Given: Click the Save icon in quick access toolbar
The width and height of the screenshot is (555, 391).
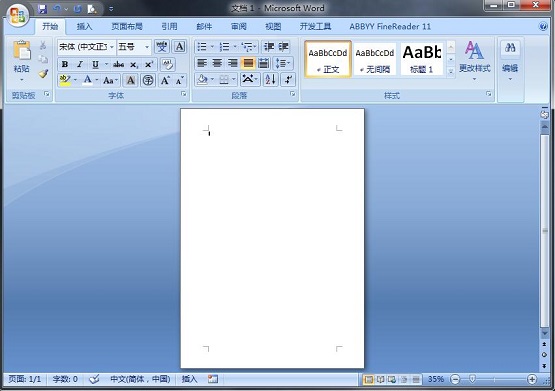Looking at the screenshot, I should (42, 9).
